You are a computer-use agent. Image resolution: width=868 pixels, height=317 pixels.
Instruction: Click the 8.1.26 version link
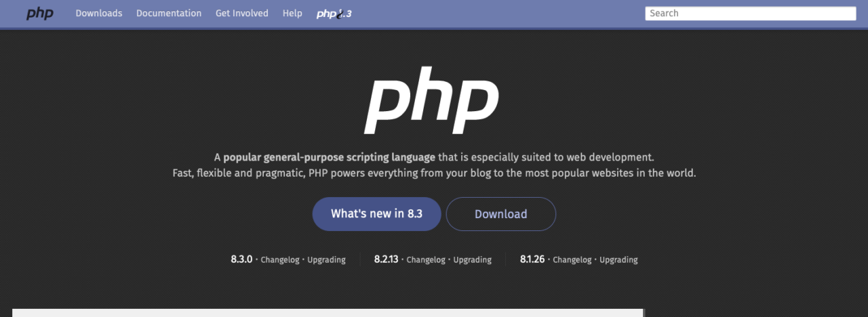[x=532, y=259]
